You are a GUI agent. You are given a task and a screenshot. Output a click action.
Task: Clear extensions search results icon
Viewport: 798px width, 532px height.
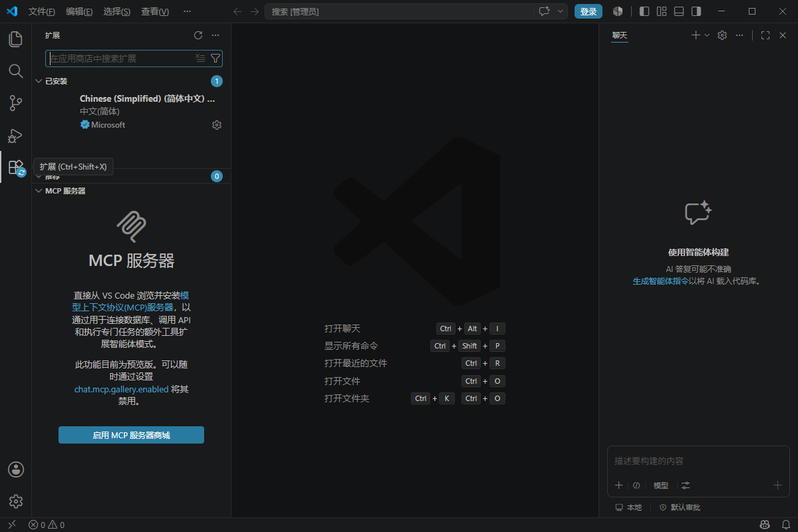tap(200, 59)
